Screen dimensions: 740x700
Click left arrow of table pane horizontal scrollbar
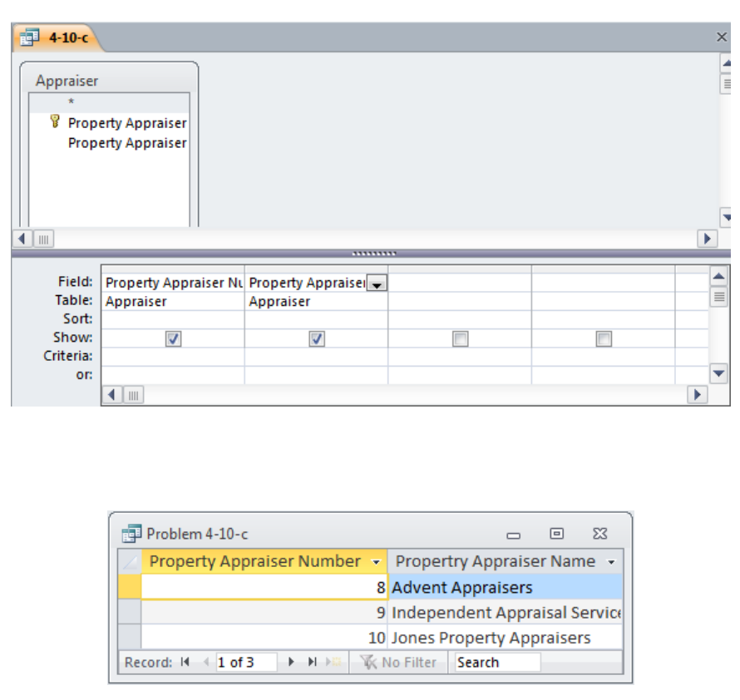click(x=22, y=239)
